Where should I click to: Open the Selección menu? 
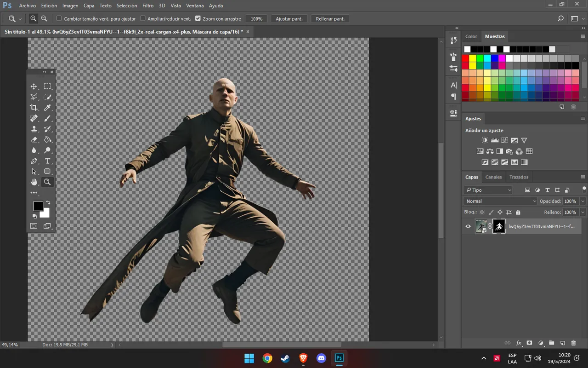coord(127,6)
